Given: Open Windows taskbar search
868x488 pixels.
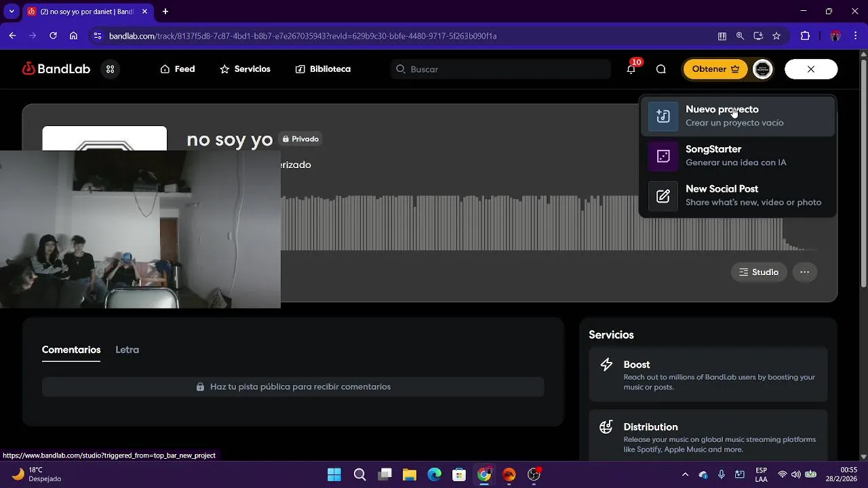Looking at the screenshot, I should point(360,474).
